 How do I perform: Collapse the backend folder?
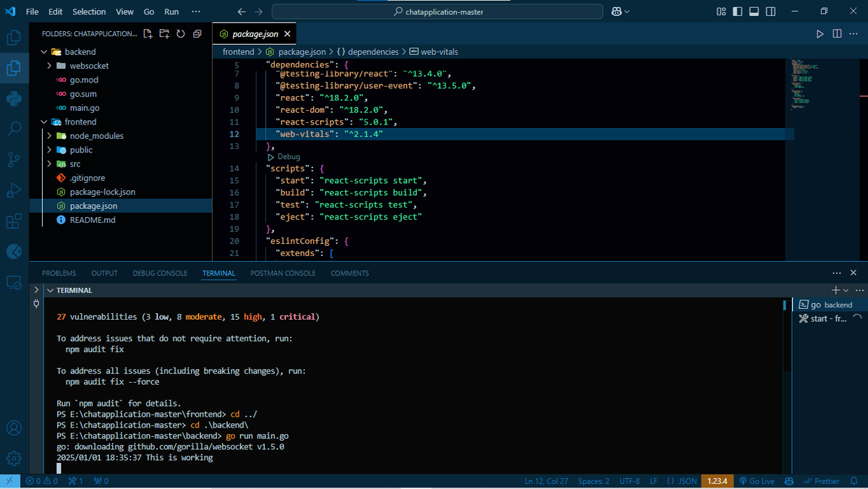tap(45, 52)
